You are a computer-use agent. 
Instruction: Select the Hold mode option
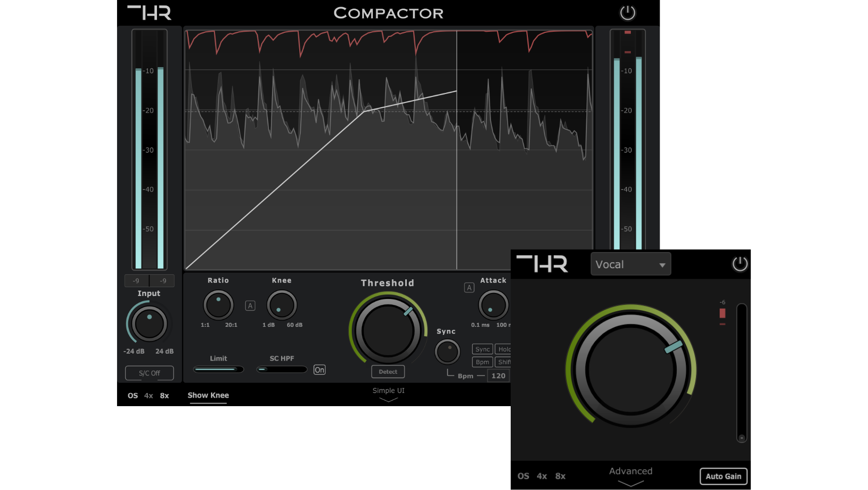click(x=506, y=349)
